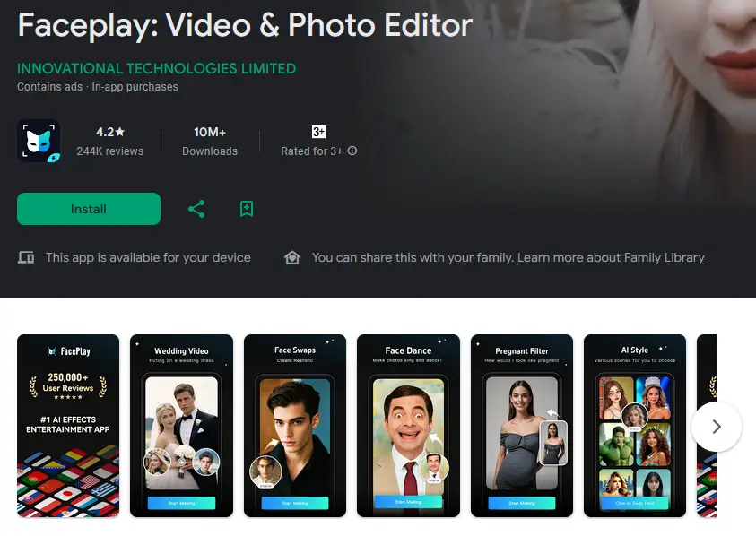This screenshot has width=756, height=536.
Task: Click the Family Library house icon
Action: pos(292,257)
